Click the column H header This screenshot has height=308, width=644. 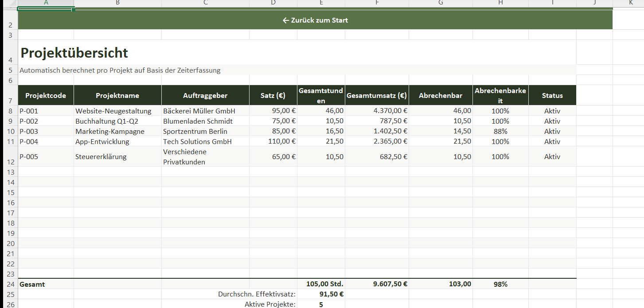[500, 3]
